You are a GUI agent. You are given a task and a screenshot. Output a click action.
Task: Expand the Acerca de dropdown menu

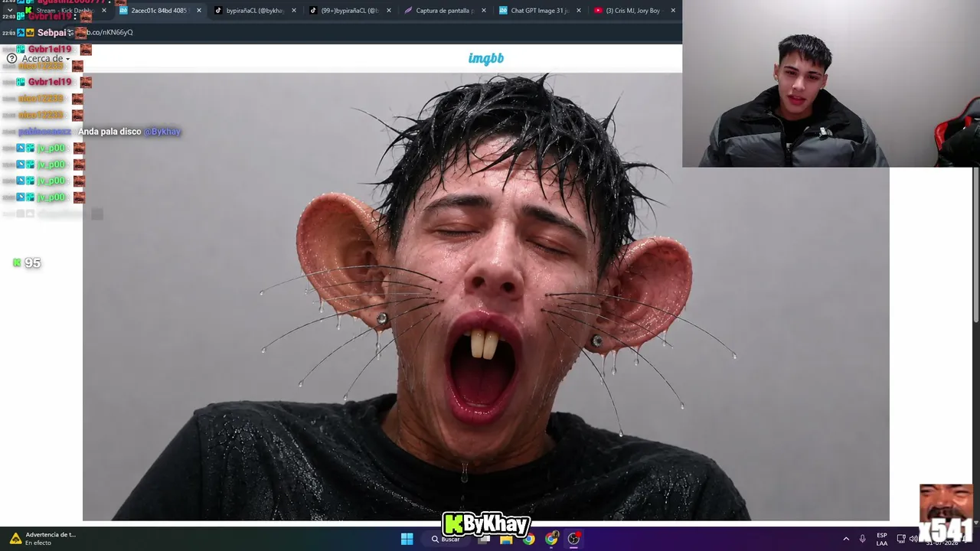click(x=45, y=59)
